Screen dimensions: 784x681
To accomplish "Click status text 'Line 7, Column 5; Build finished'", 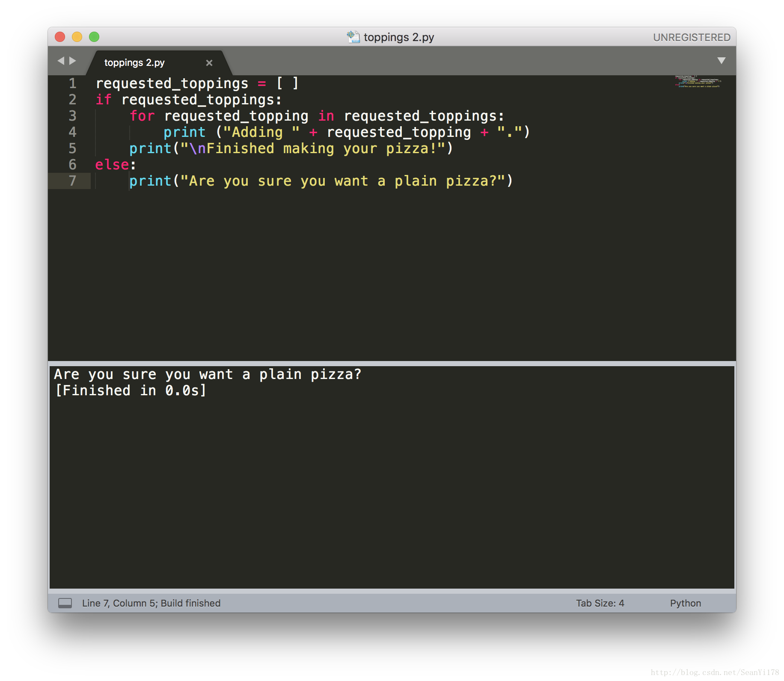I will click(151, 603).
